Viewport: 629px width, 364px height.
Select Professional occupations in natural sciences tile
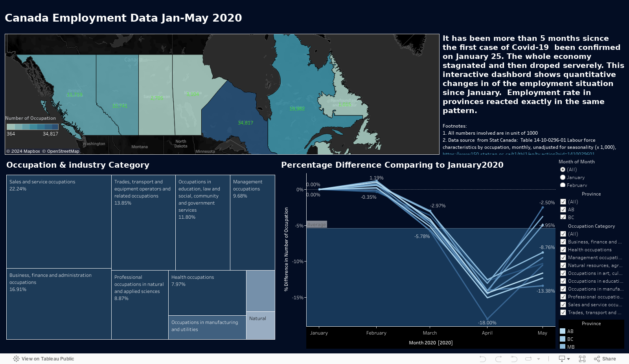(x=140, y=305)
